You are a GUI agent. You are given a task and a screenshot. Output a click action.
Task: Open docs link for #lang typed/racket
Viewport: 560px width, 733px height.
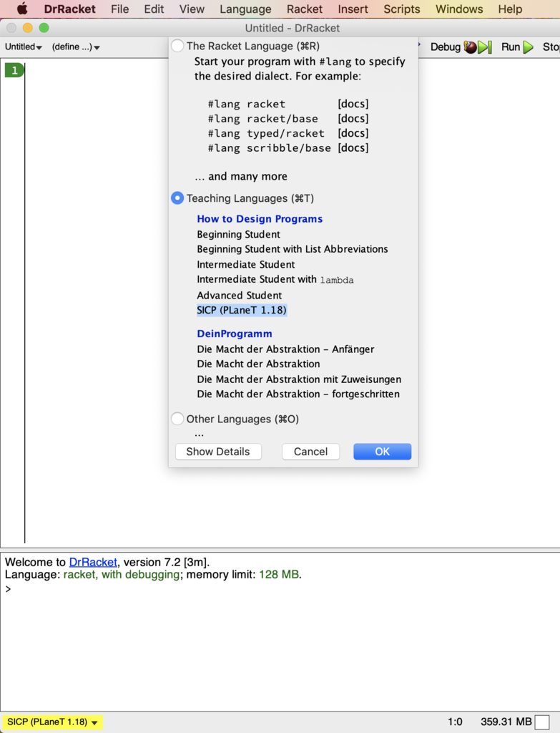pyautogui.click(x=353, y=133)
